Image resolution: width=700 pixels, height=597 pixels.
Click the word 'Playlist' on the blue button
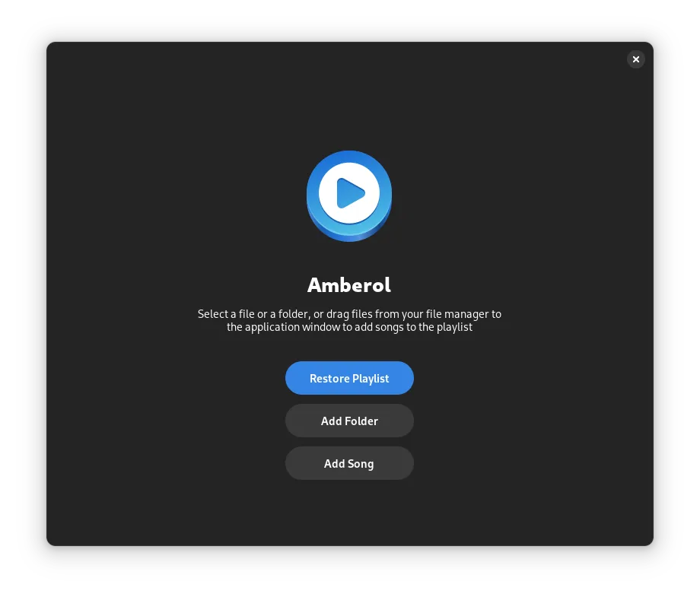371,379
